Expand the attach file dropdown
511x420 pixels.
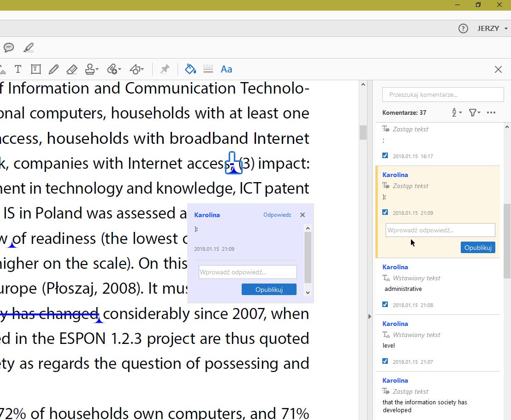pos(114,69)
